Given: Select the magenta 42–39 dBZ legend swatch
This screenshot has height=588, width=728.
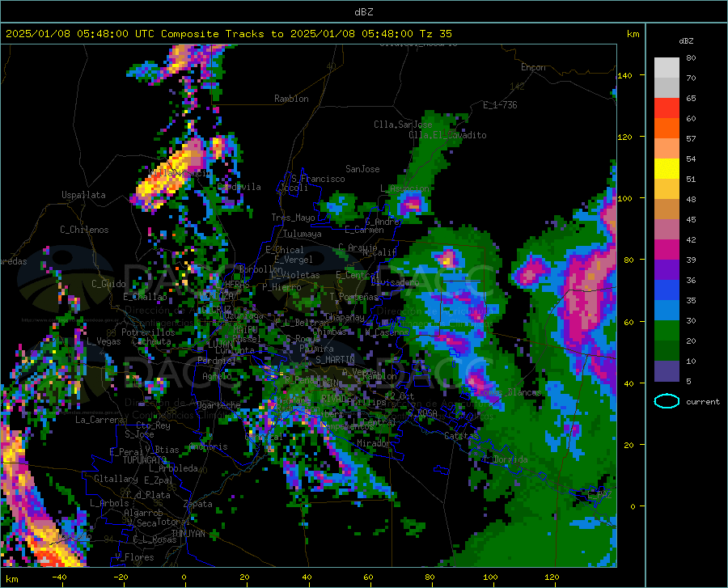Looking at the screenshot, I should [667, 250].
